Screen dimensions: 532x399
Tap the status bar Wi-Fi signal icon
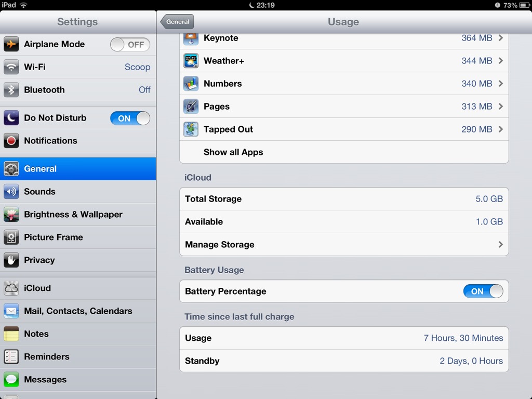(23, 5)
